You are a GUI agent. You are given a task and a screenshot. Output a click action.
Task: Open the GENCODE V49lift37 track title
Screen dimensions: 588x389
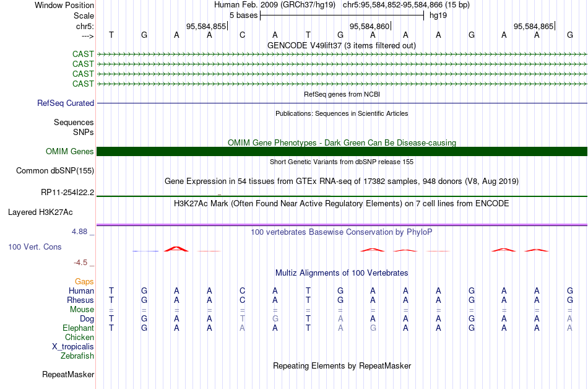coord(341,46)
